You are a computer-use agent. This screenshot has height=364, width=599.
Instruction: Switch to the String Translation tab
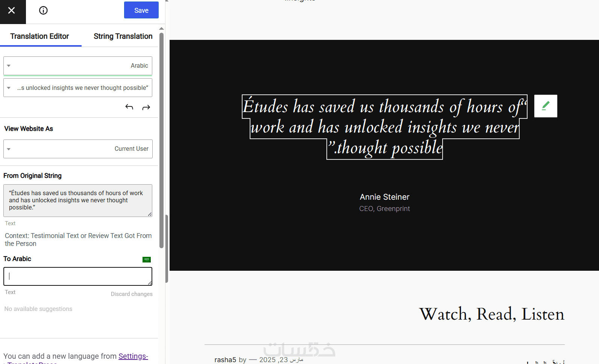pos(123,36)
